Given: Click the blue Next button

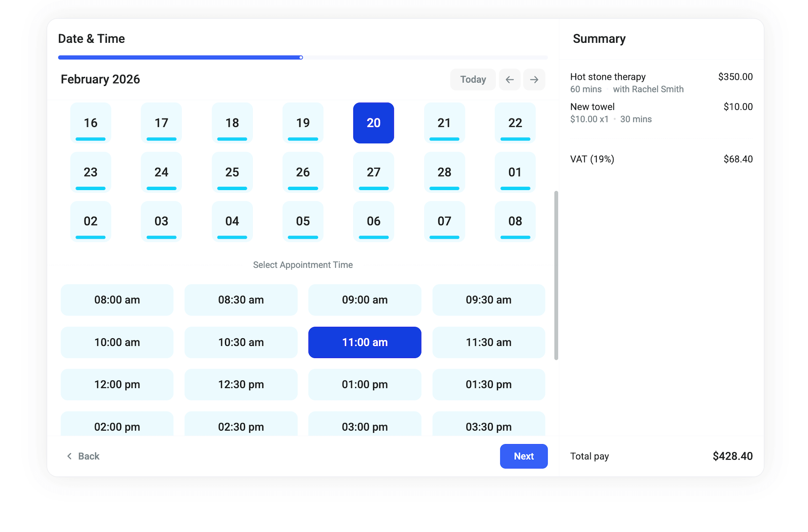Looking at the screenshot, I should pyautogui.click(x=524, y=456).
